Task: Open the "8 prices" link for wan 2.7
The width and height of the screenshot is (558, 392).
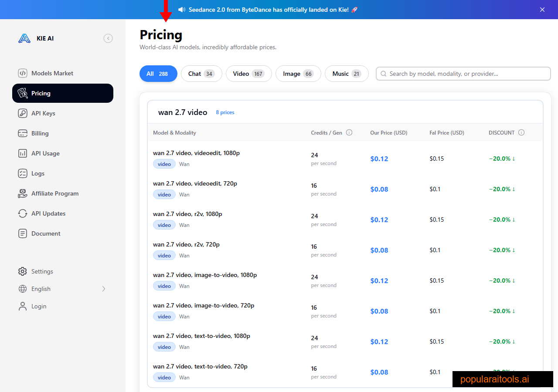Action: pos(225,112)
